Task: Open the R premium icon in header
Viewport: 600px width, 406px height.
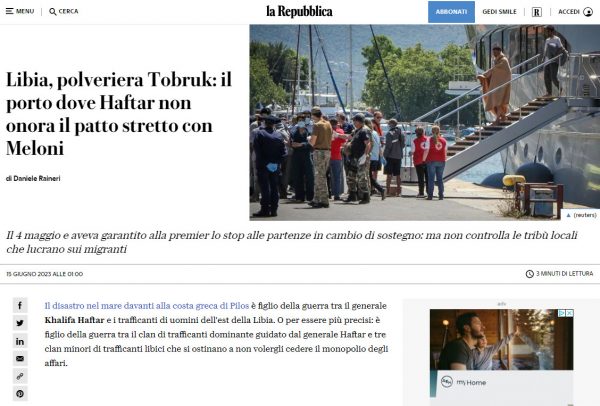Action: 537,12
